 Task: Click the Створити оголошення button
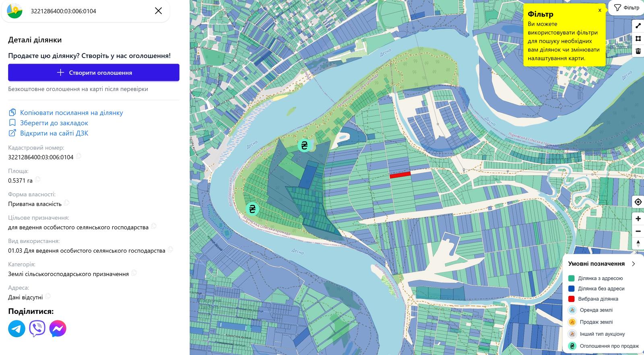pos(94,73)
